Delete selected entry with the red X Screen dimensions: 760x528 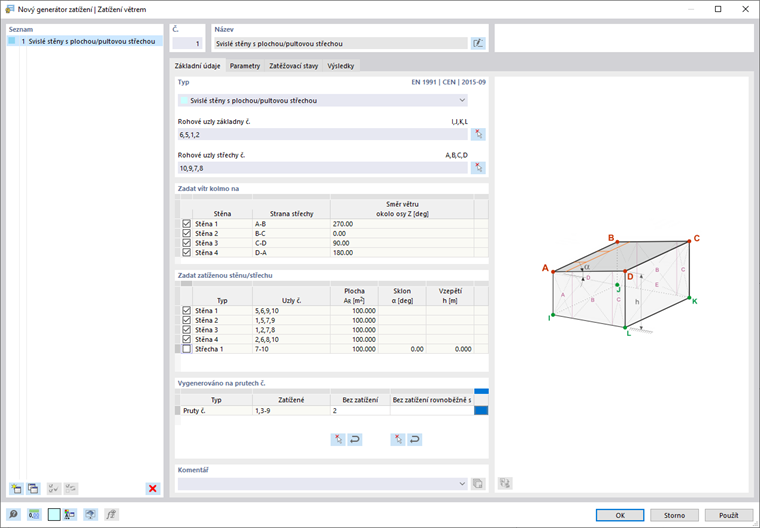153,488
